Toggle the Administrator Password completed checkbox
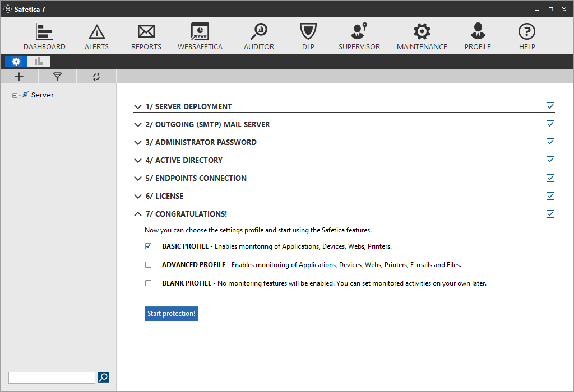Image resolution: width=574 pixels, height=392 pixels. pyautogui.click(x=550, y=142)
